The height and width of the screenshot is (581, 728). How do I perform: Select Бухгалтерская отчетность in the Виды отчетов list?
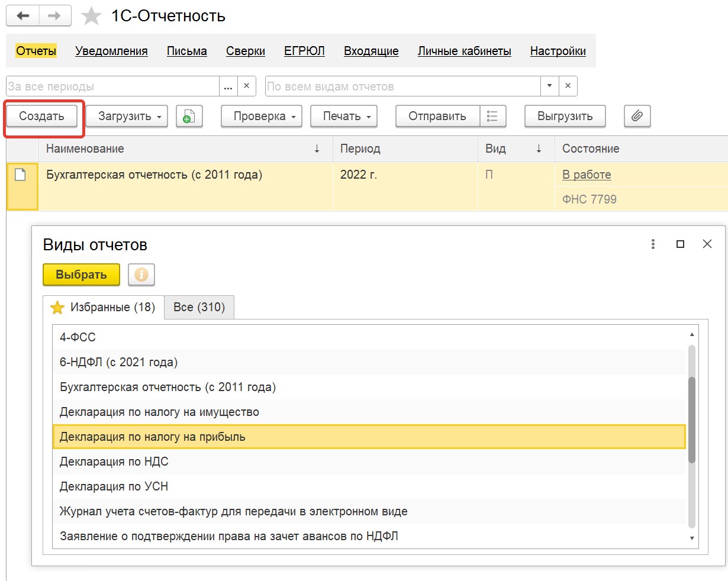click(x=369, y=387)
